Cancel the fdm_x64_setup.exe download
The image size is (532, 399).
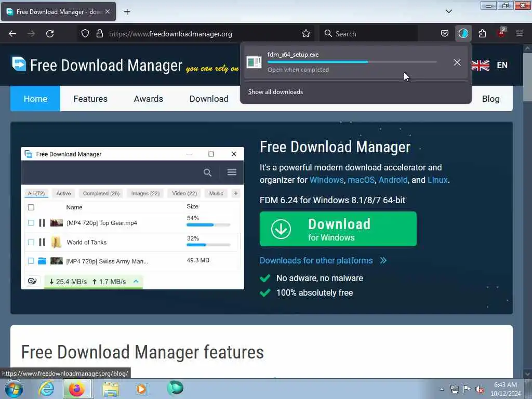click(457, 62)
